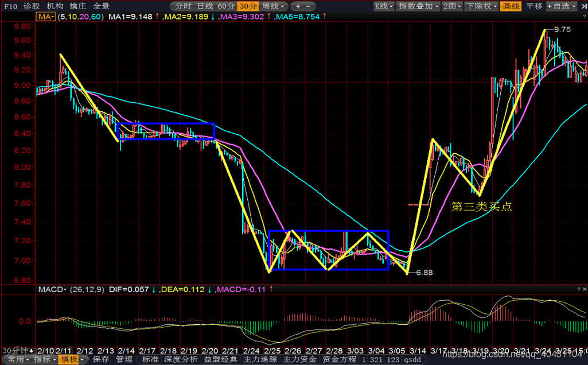Click the MA5=8.754 value label

point(298,17)
